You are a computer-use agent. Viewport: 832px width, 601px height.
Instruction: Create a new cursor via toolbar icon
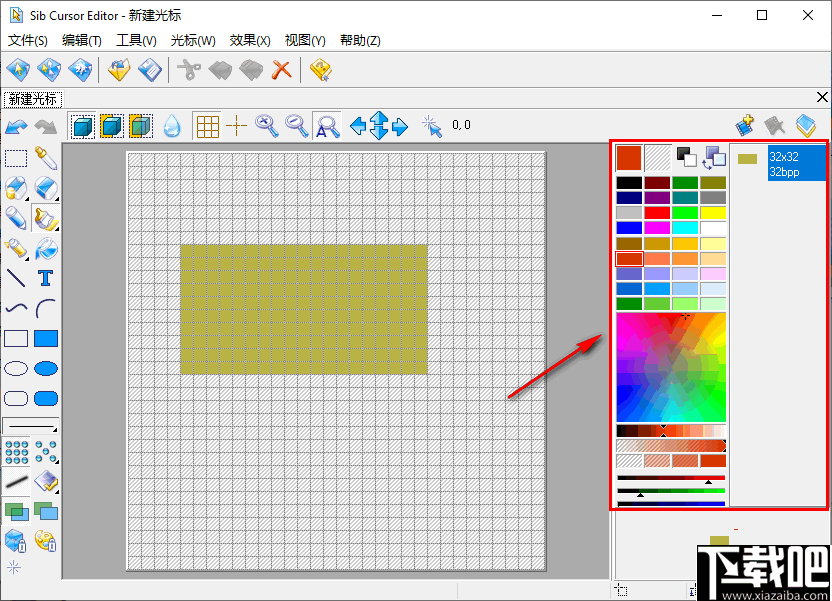click(17, 70)
